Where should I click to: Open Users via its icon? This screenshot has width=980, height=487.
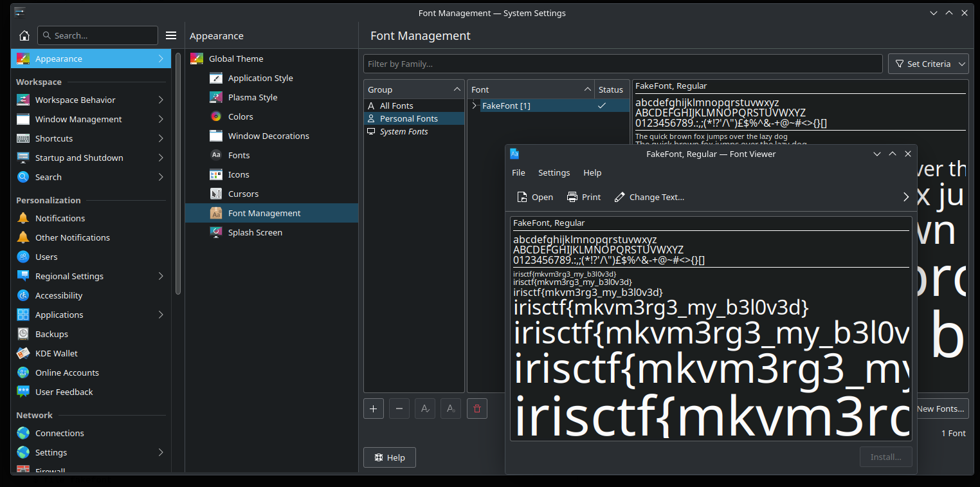tap(23, 257)
